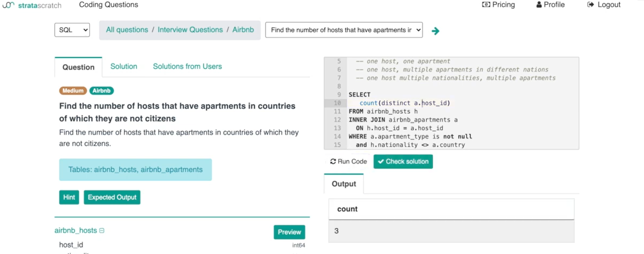Click the Hint button

coord(69,197)
